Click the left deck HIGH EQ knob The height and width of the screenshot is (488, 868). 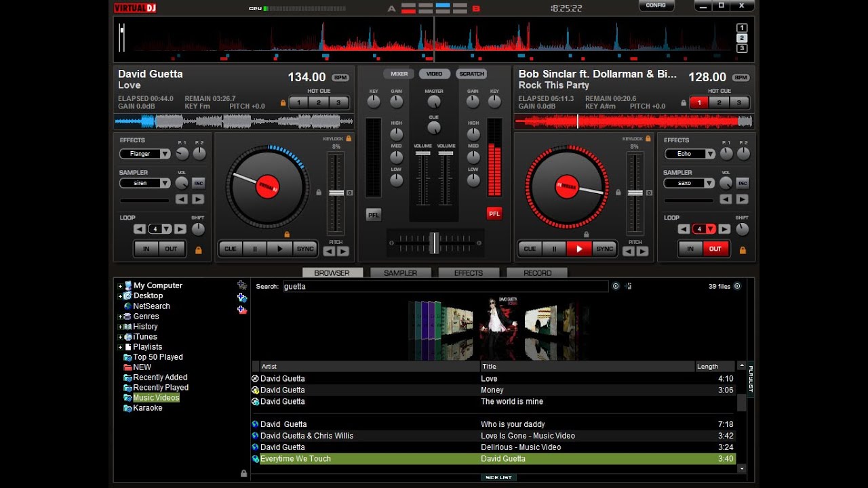coord(397,134)
